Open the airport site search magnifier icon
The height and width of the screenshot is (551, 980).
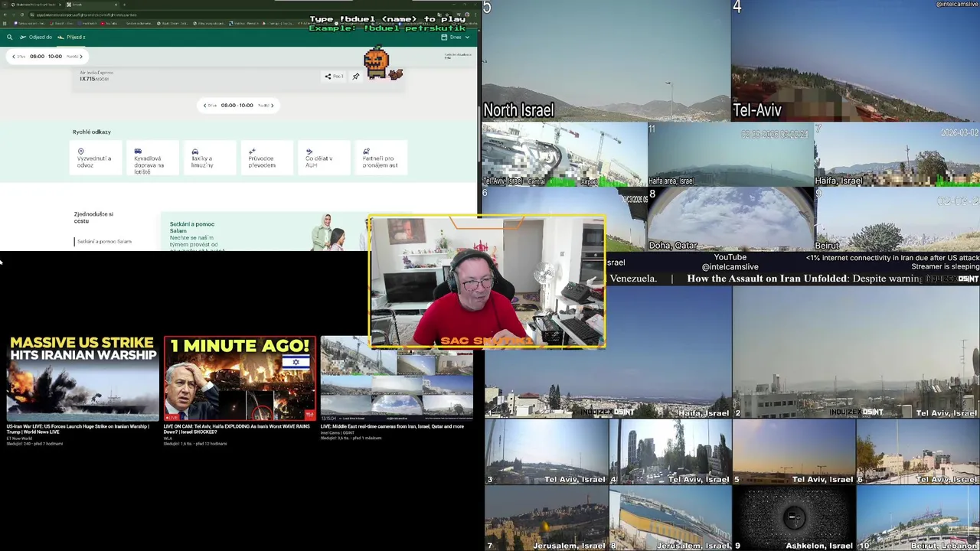tap(9, 37)
